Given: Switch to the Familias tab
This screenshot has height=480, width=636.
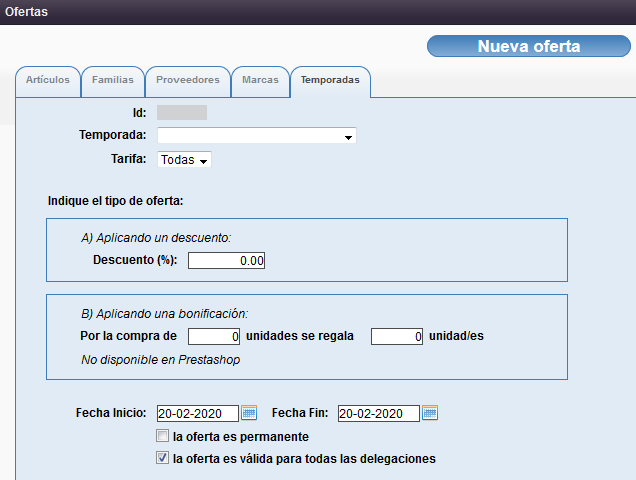Looking at the screenshot, I should point(112,80).
